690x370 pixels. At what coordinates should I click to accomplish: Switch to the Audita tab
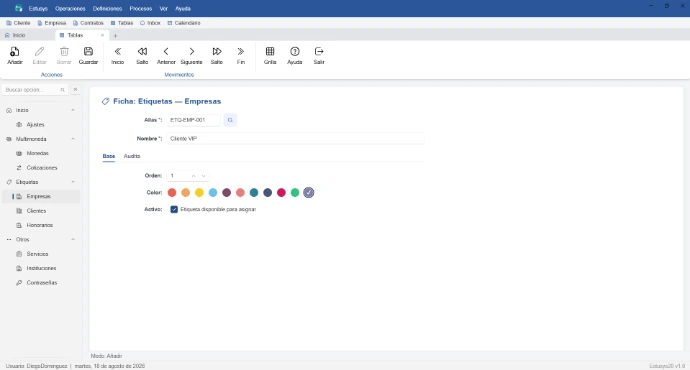132,156
